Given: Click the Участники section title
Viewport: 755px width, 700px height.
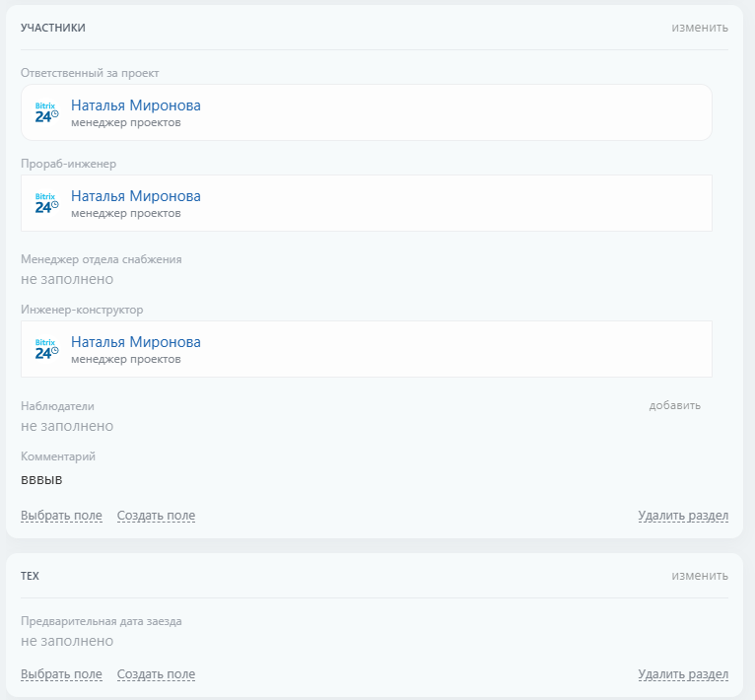Looking at the screenshot, I should (x=53, y=28).
